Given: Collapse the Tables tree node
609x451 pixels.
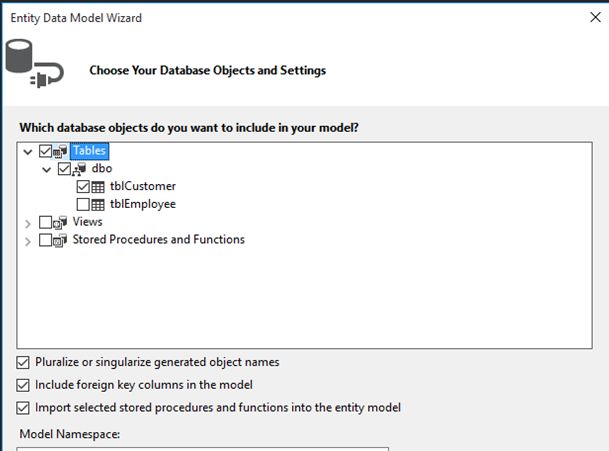Looking at the screenshot, I should pos(27,152).
